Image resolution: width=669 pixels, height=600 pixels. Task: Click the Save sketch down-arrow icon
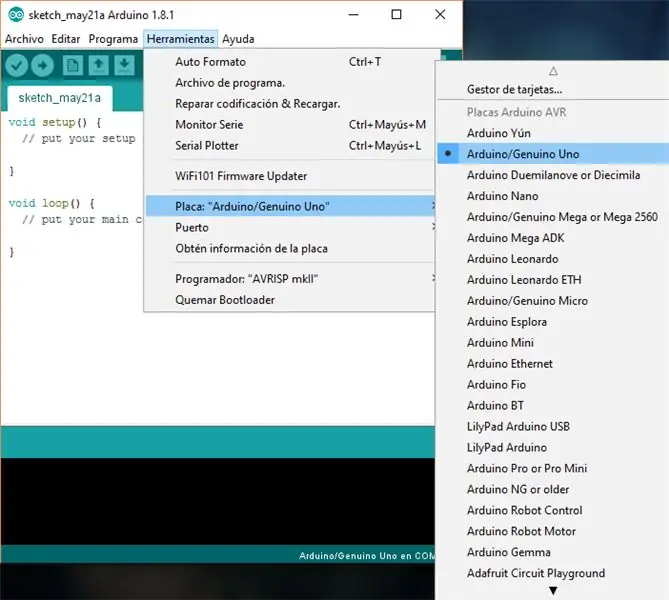coord(124,66)
